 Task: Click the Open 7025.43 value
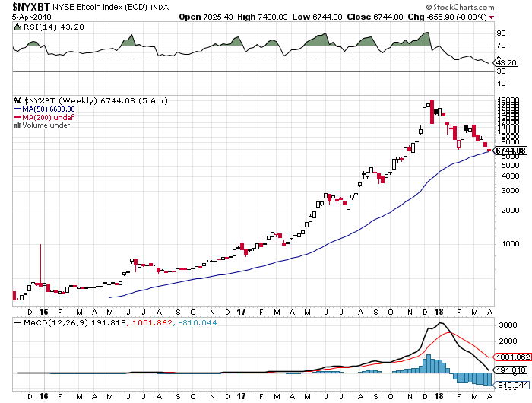click(x=206, y=17)
